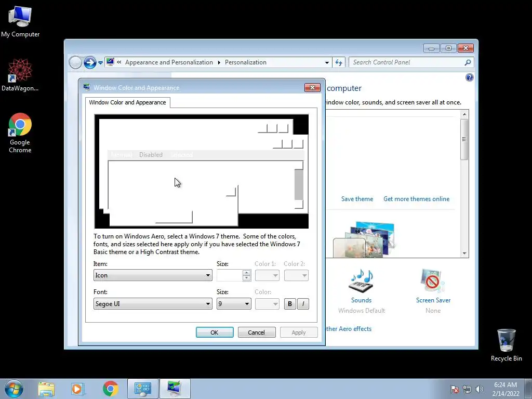Viewport: 532px width, 399px height.
Task: Select the Window Color and Appearance tab
Action: pos(128,102)
